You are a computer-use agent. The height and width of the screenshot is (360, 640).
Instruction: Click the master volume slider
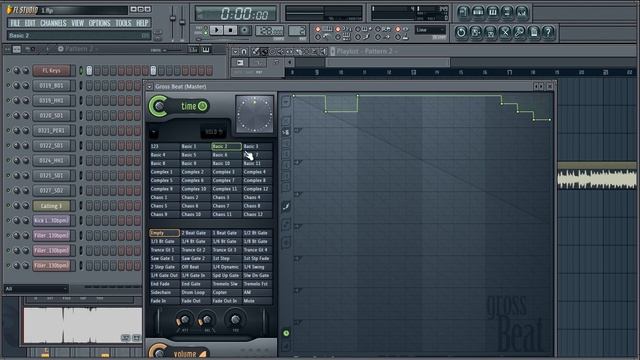point(173,21)
